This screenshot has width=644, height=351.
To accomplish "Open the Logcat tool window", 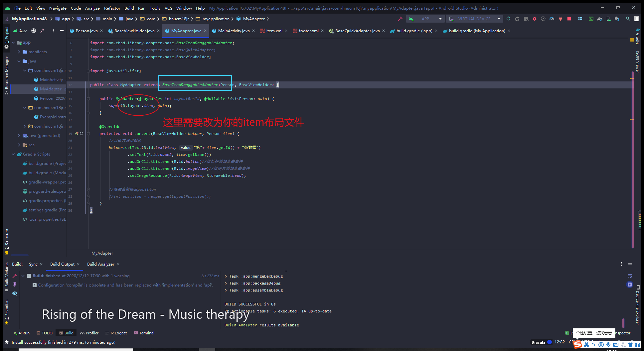I will (x=116, y=333).
